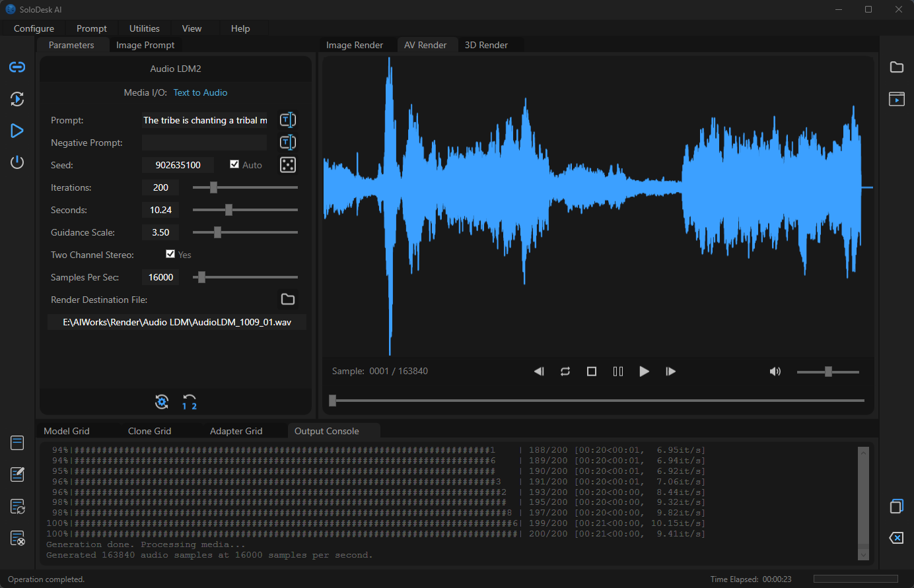Open the Configure menu
914x588 pixels.
pyautogui.click(x=34, y=28)
